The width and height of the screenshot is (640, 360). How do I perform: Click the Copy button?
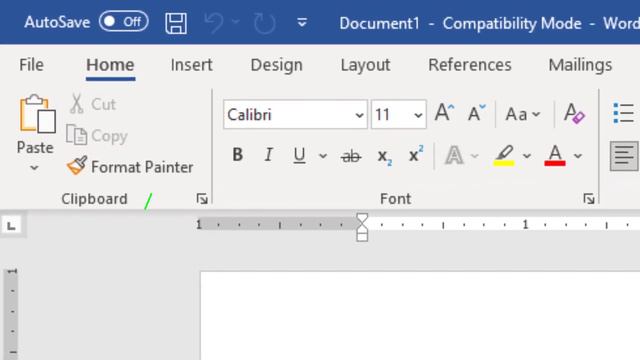tap(97, 136)
